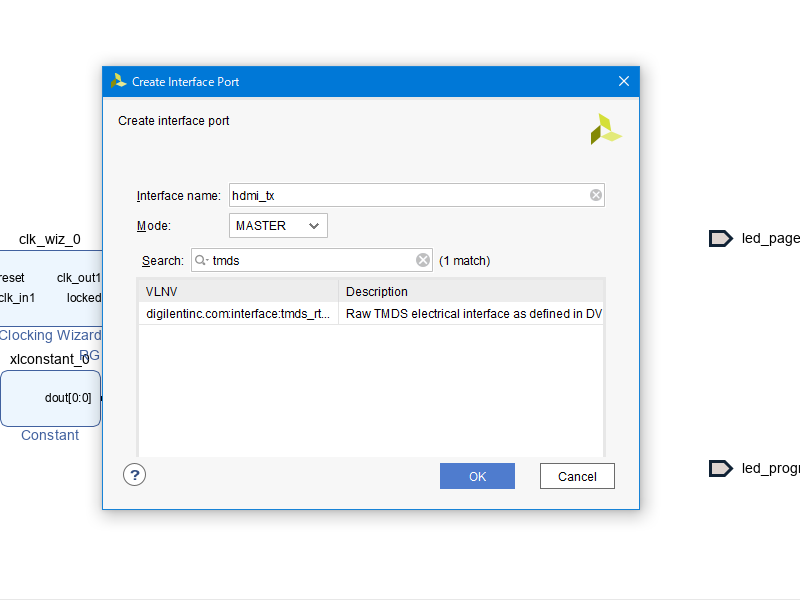Click the title bar icon of Create Interface Port

click(119, 82)
